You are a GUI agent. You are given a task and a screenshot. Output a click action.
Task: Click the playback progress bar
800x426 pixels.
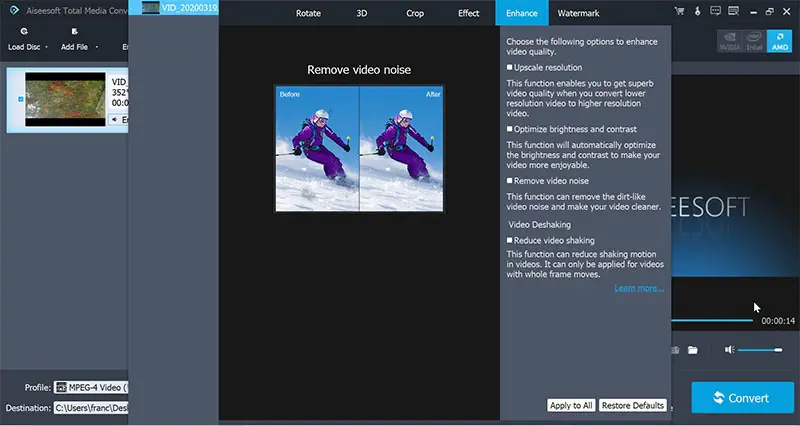(712, 320)
